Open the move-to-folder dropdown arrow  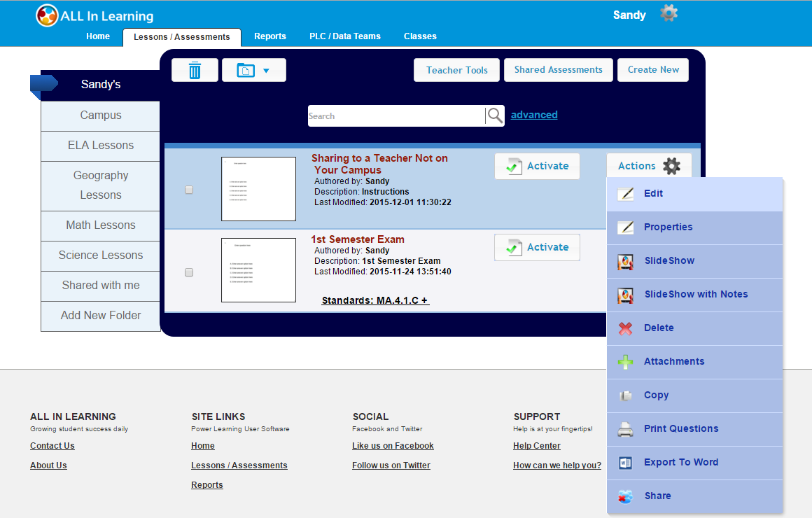265,71
